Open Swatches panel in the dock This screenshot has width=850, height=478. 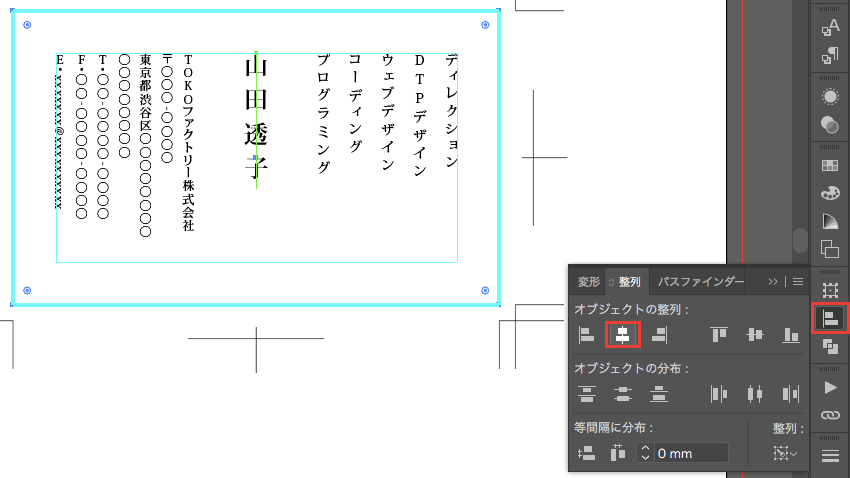829,165
